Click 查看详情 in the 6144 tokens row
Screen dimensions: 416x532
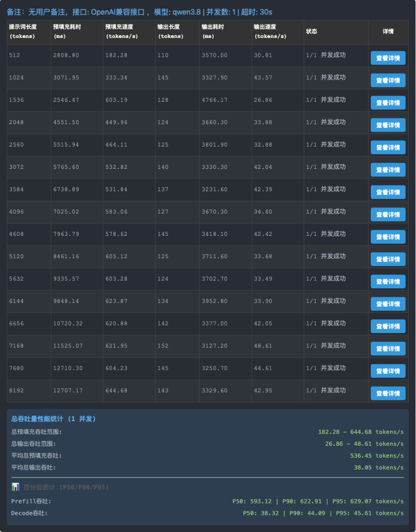[388, 304]
